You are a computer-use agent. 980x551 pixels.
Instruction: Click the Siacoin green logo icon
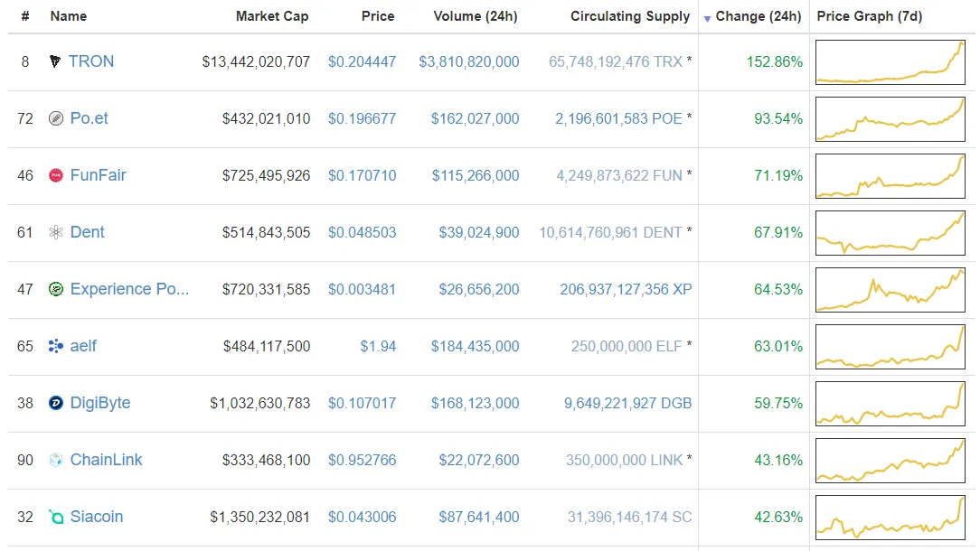pyautogui.click(x=56, y=517)
